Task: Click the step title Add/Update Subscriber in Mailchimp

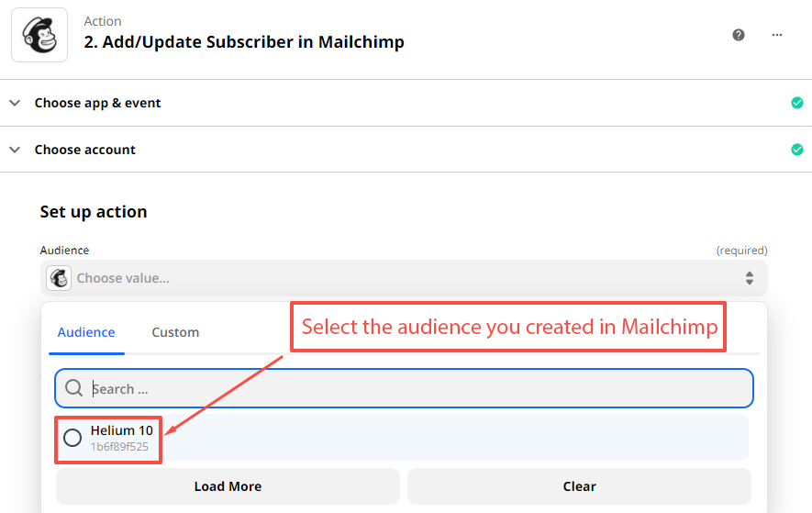Action: [244, 42]
